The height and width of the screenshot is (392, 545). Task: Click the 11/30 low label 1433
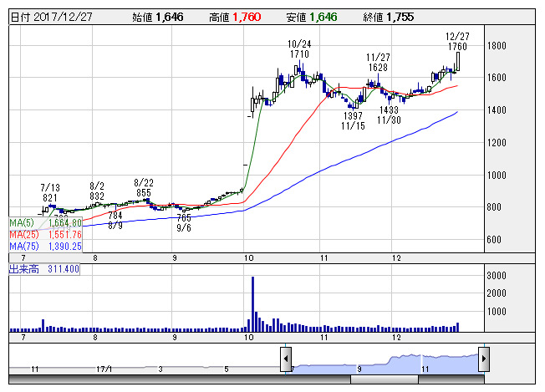(x=389, y=110)
